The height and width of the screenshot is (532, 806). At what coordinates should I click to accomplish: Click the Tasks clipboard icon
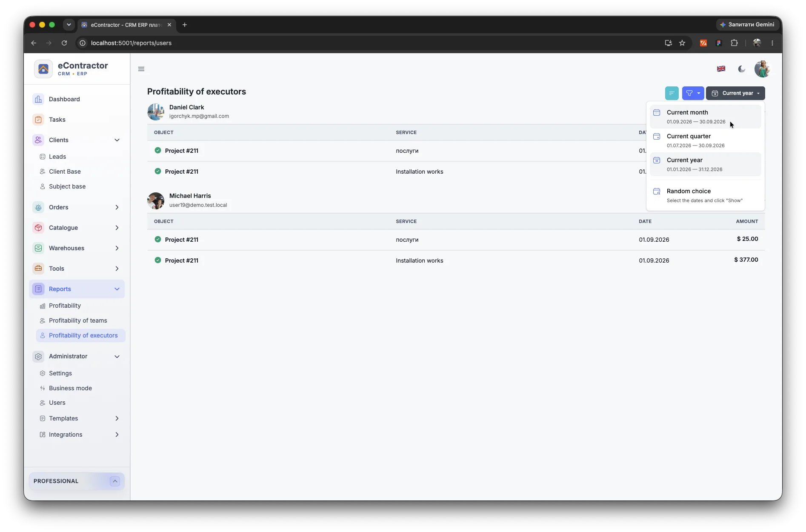(x=38, y=120)
